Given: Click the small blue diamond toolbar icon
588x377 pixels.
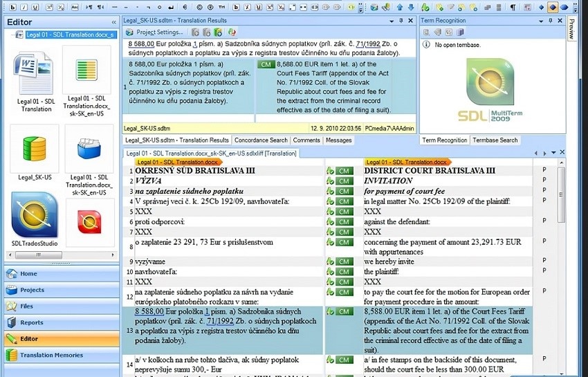Looking at the screenshot, I should point(541,7).
